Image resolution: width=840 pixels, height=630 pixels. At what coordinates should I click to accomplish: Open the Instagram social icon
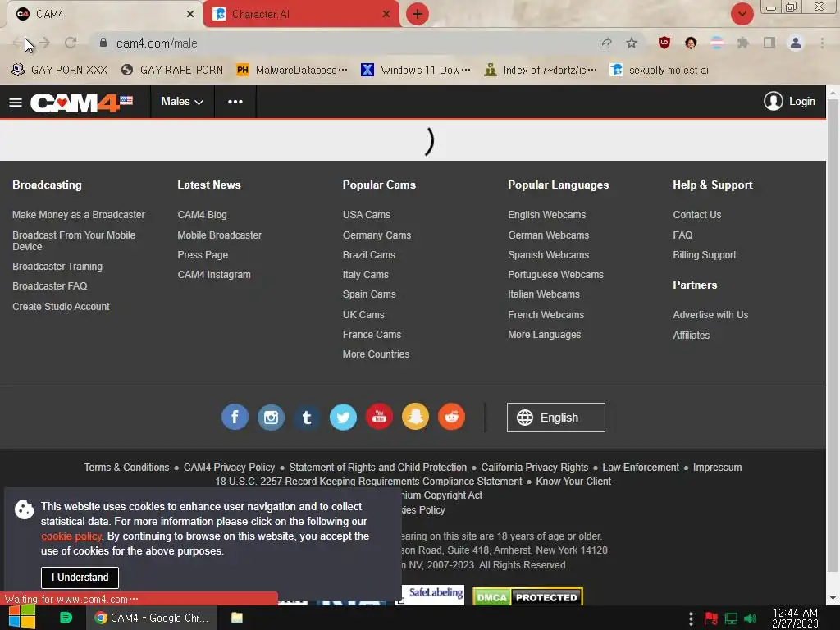(271, 417)
